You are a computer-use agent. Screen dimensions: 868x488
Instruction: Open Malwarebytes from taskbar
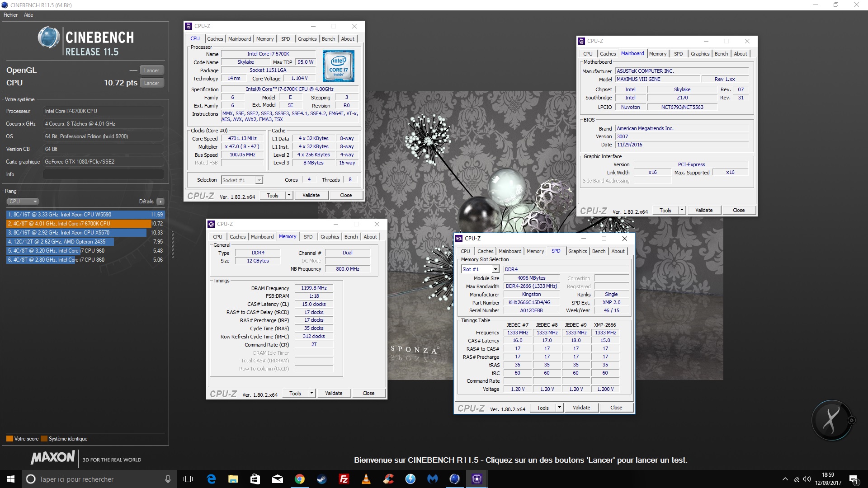coord(432,479)
